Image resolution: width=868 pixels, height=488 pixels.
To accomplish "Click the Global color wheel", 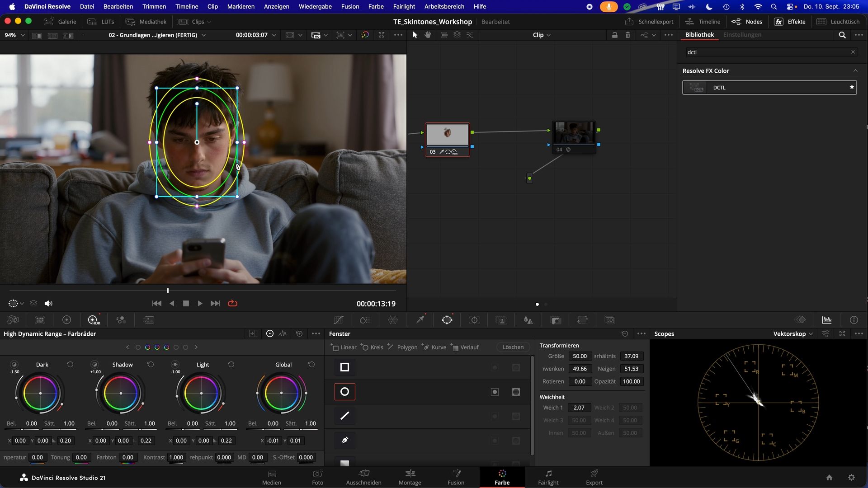I will tap(282, 393).
